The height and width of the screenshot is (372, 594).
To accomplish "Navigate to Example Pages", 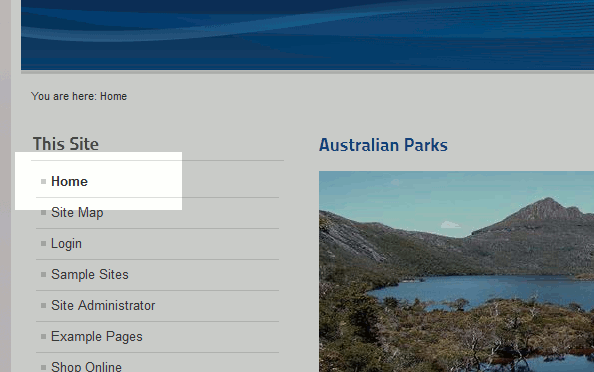I will pos(97,336).
